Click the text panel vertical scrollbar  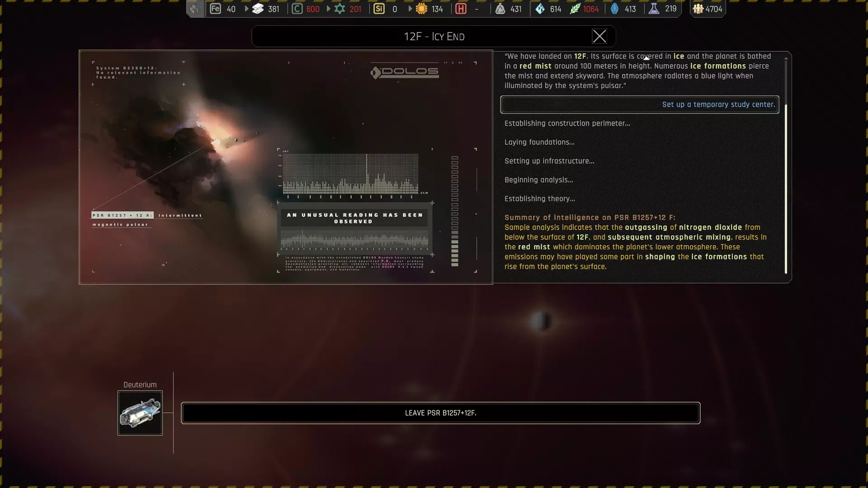(x=786, y=188)
